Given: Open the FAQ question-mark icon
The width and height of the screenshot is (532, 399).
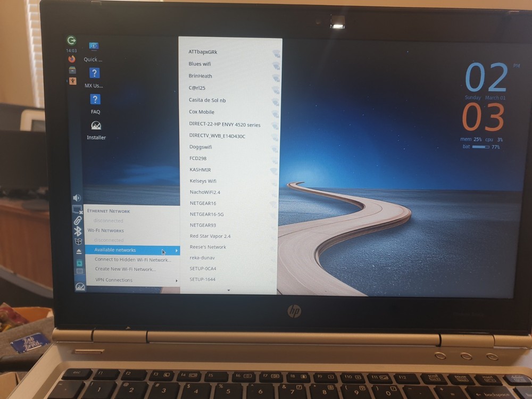Looking at the screenshot, I should coord(95,99).
